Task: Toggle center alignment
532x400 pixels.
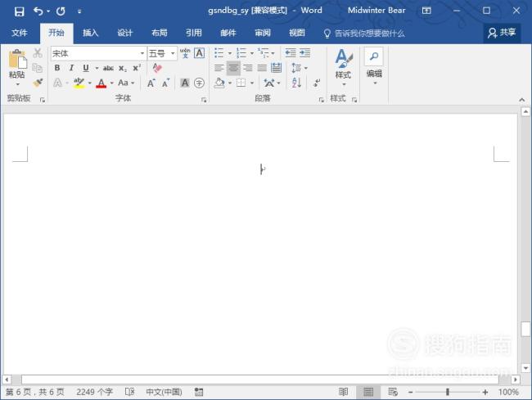Action: pos(233,68)
